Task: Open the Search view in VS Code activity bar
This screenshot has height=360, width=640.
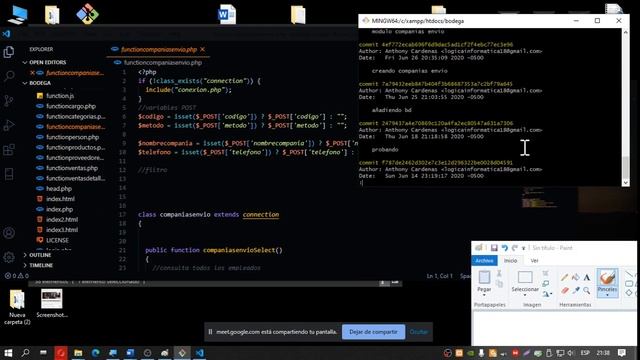Action: point(9,76)
